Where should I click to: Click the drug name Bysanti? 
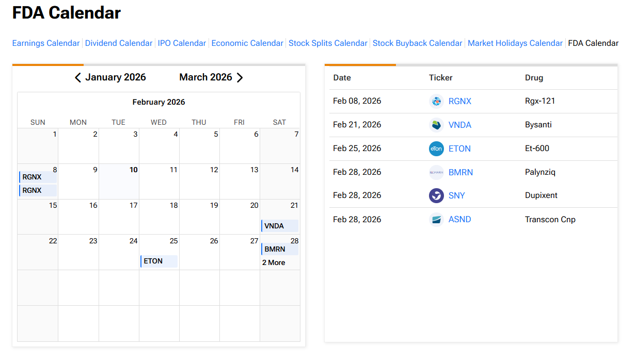coord(538,125)
